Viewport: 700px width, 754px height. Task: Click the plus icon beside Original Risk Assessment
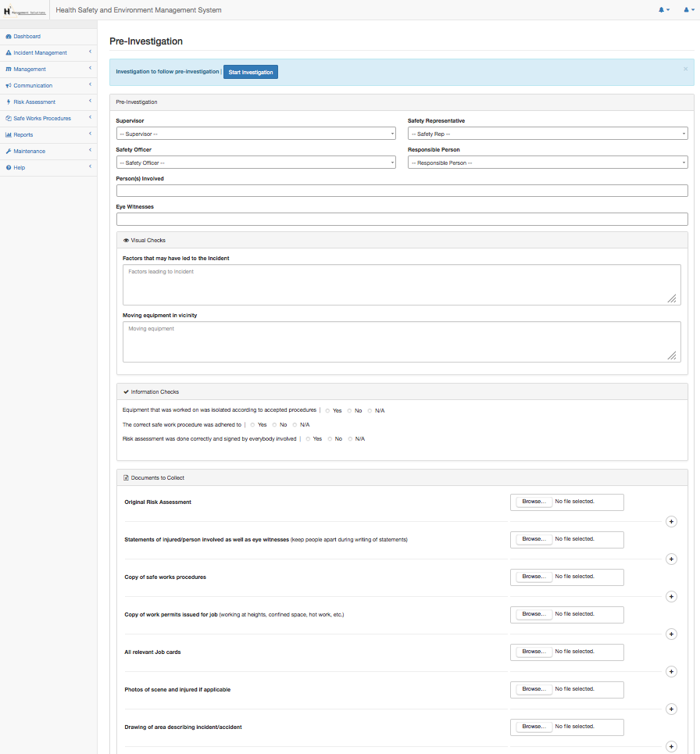click(670, 521)
